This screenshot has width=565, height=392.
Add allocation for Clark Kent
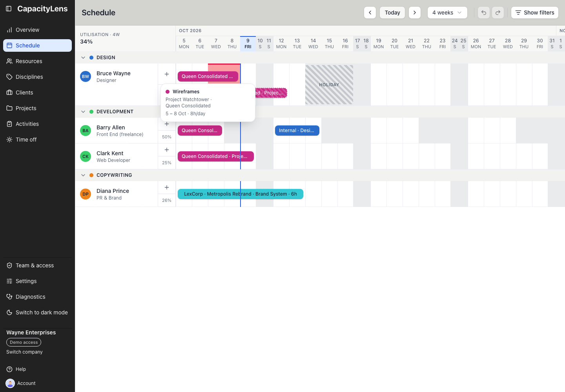pyautogui.click(x=167, y=150)
